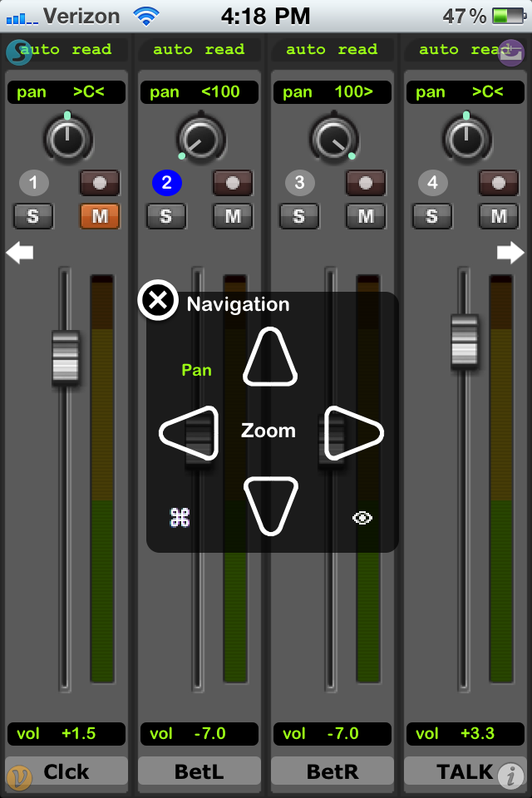Mute track 4 TALK
The width and height of the screenshot is (532, 798).
click(x=499, y=216)
